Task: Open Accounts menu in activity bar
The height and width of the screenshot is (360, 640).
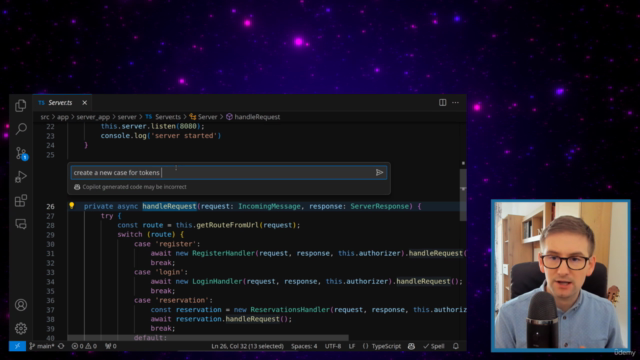Action: click(x=21, y=305)
